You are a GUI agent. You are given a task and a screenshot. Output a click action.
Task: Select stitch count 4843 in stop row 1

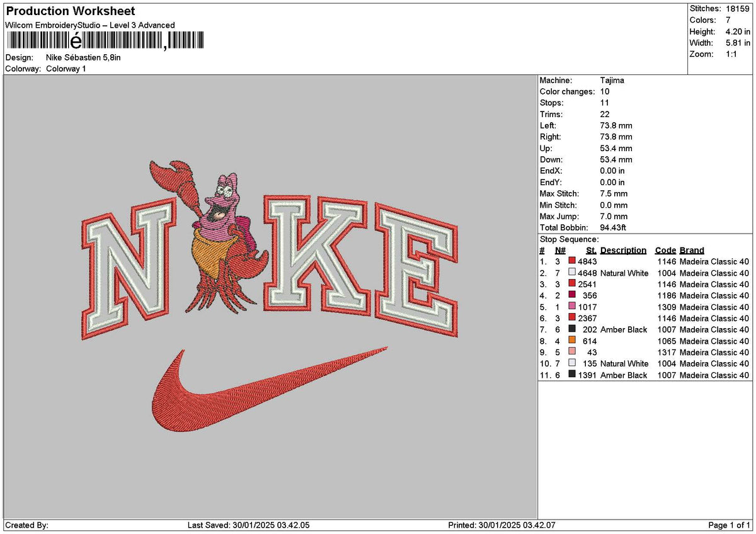click(x=587, y=262)
